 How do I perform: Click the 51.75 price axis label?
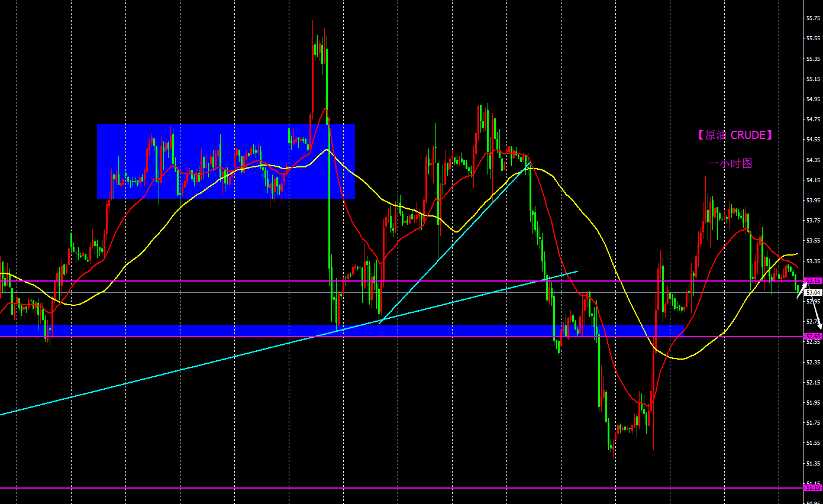pyautogui.click(x=813, y=423)
